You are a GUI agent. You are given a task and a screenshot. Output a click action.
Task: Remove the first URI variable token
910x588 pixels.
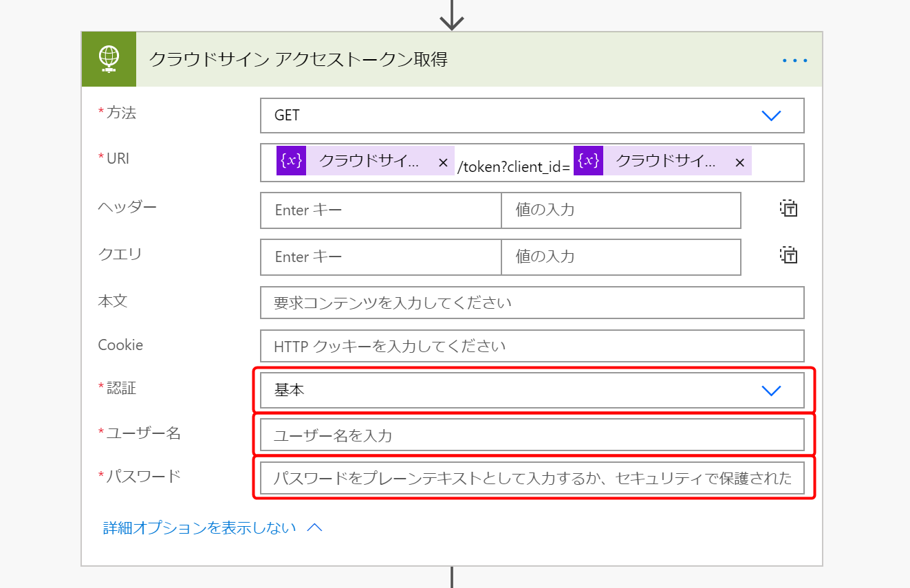(443, 162)
